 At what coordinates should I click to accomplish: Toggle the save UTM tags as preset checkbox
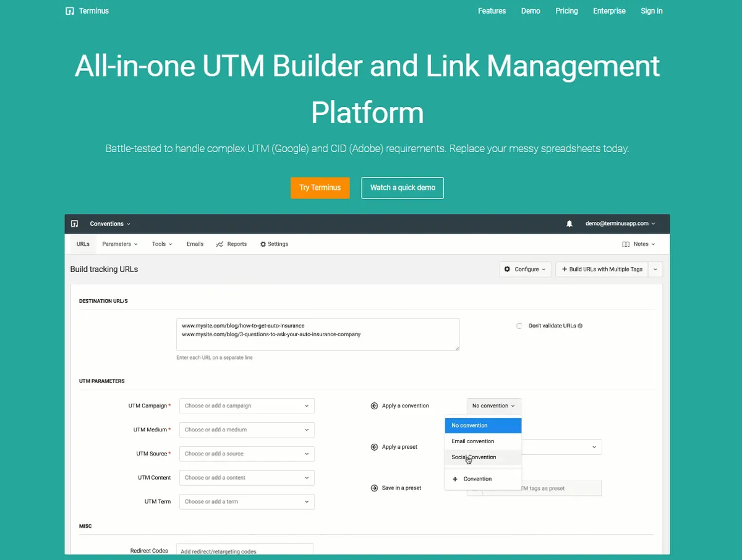[x=475, y=488]
